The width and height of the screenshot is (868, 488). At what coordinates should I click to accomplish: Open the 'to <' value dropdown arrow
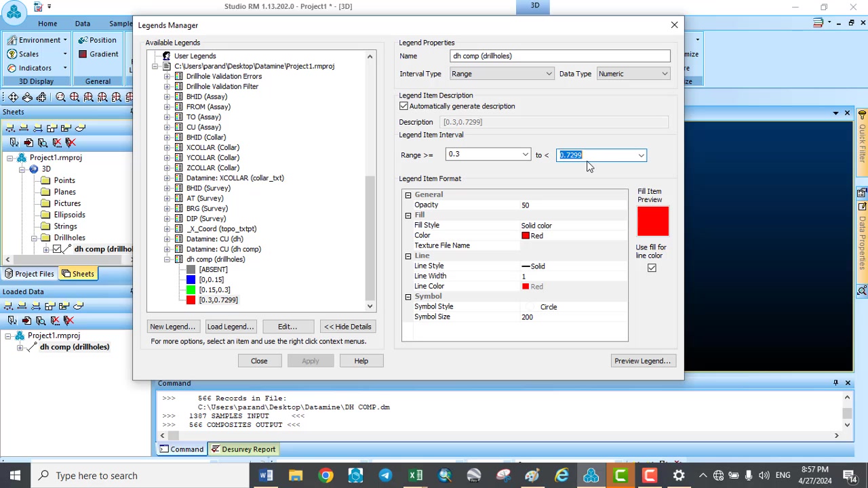[641, 156]
